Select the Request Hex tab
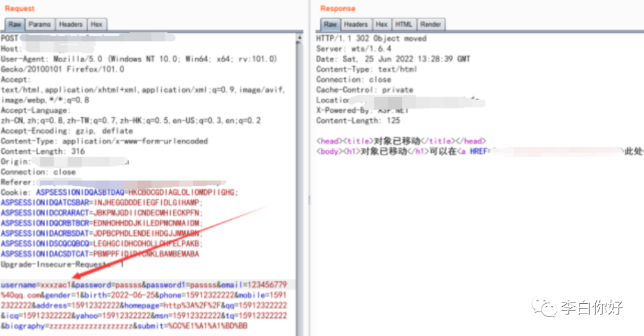Screen dimensions: 644x336 [97, 24]
